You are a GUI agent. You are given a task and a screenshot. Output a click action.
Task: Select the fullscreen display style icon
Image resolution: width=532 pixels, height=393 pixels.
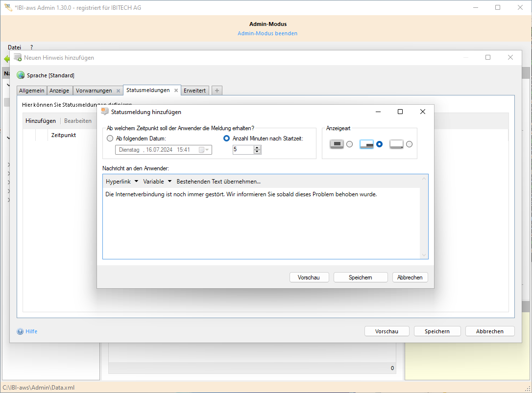pyautogui.click(x=337, y=144)
